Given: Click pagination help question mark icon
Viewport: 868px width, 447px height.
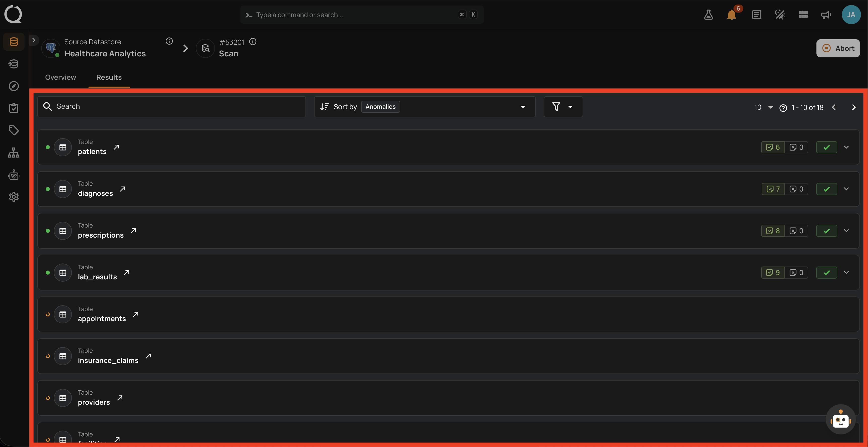Looking at the screenshot, I should pyautogui.click(x=783, y=108).
